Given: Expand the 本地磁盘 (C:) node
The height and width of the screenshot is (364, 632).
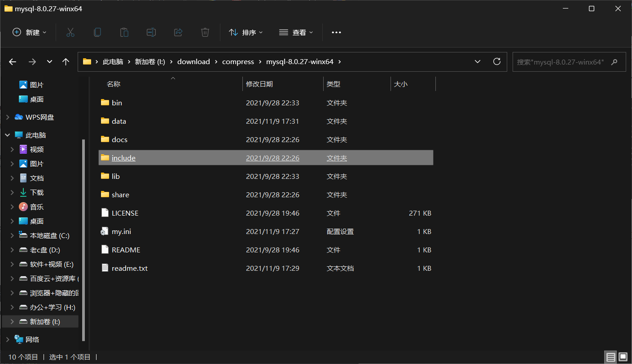Looking at the screenshot, I should 12,235.
